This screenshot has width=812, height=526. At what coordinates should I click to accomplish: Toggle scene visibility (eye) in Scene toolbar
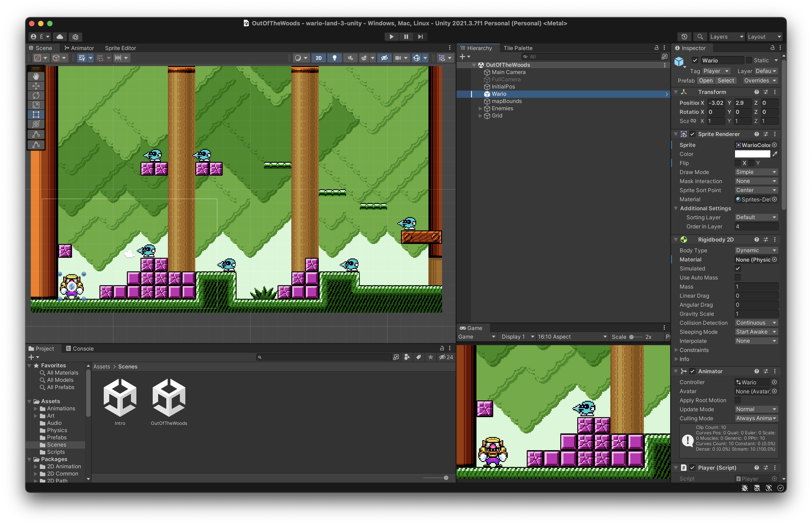(x=384, y=58)
